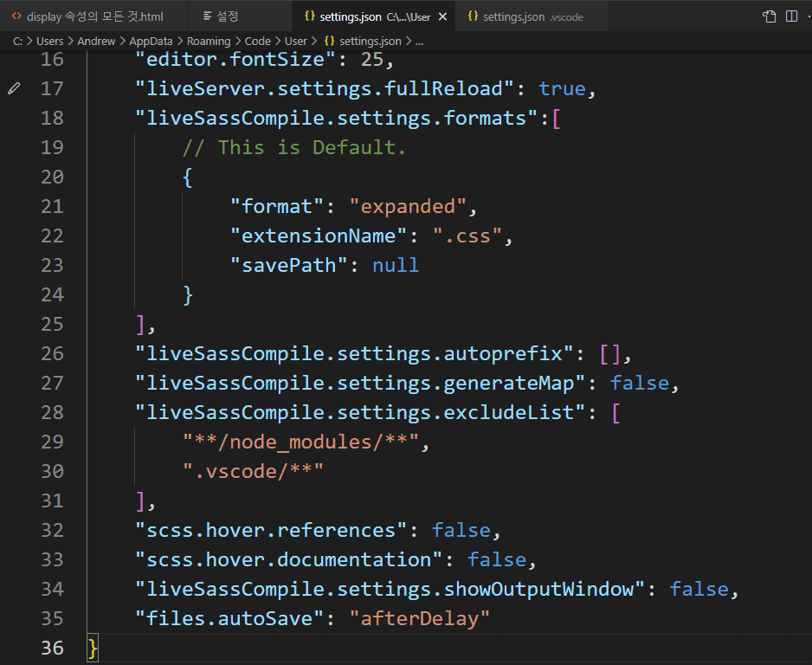Click the settings.json breadcrumb item
This screenshot has height=665, width=812.
click(x=371, y=42)
